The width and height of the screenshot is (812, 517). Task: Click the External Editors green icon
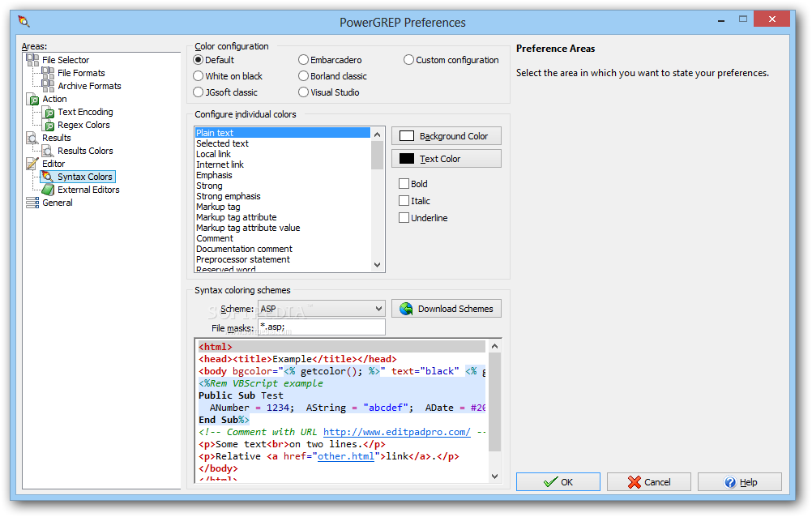[x=48, y=190]
